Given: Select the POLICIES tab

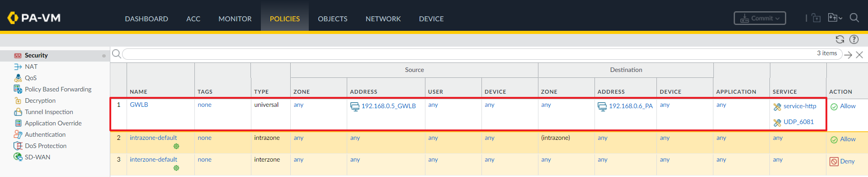Looking at the screenshot, I should click(x=285, y=19).
